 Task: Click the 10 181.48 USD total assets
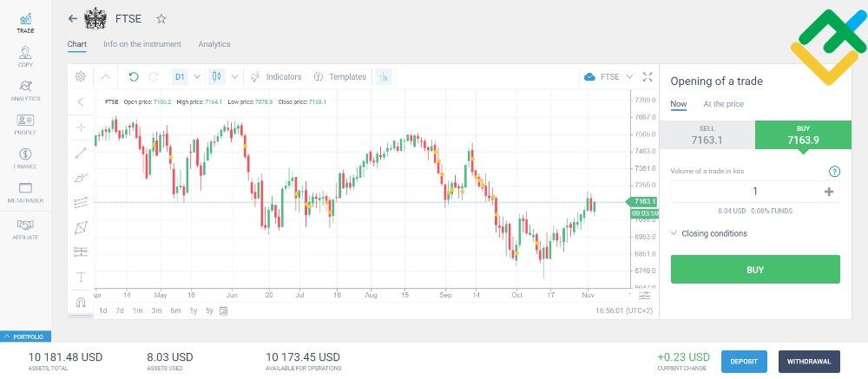(x=65, y=357)
